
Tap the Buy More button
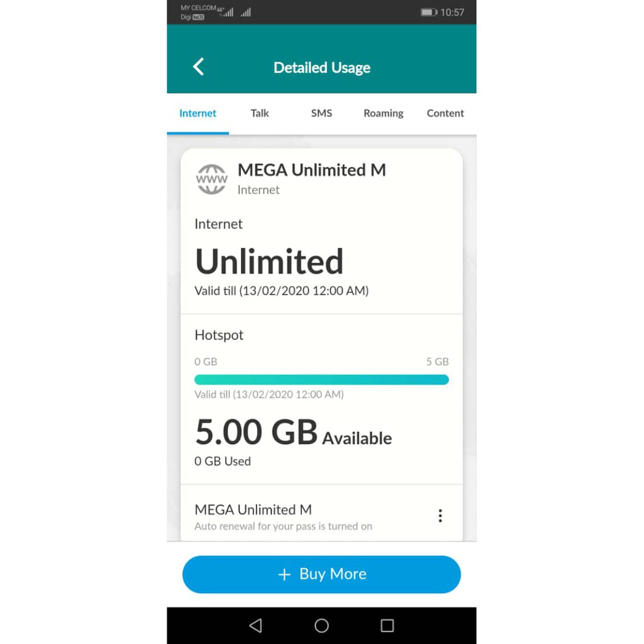321,574
